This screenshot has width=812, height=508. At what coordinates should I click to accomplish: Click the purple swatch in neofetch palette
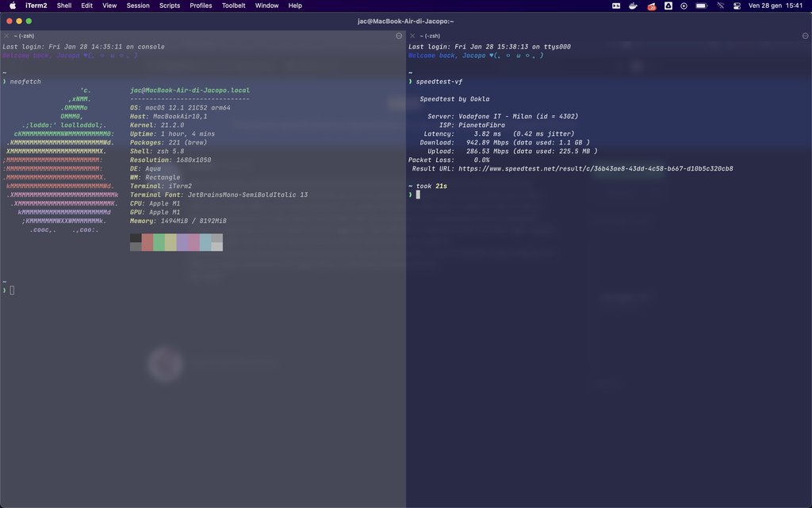coord(182,242)
